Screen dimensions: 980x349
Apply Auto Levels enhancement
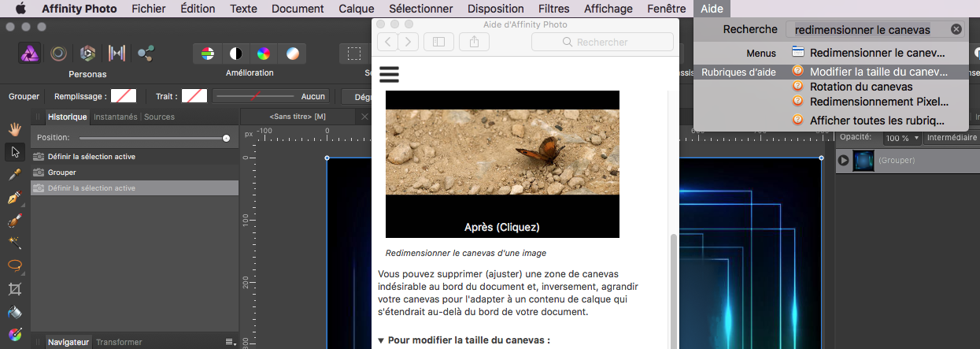[x=208, y=54]
